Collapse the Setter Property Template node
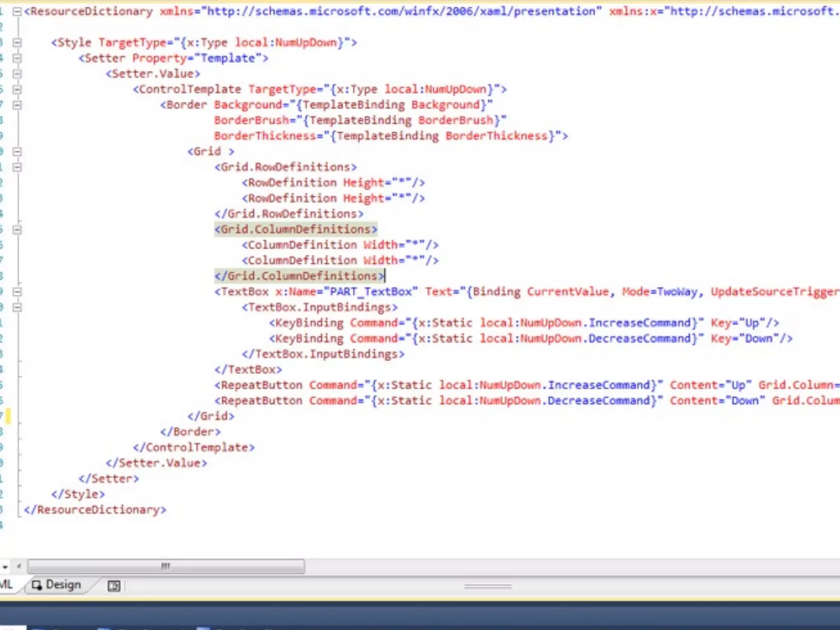The height and width of the screenshot is (630, 840). [x=17, y=58]
